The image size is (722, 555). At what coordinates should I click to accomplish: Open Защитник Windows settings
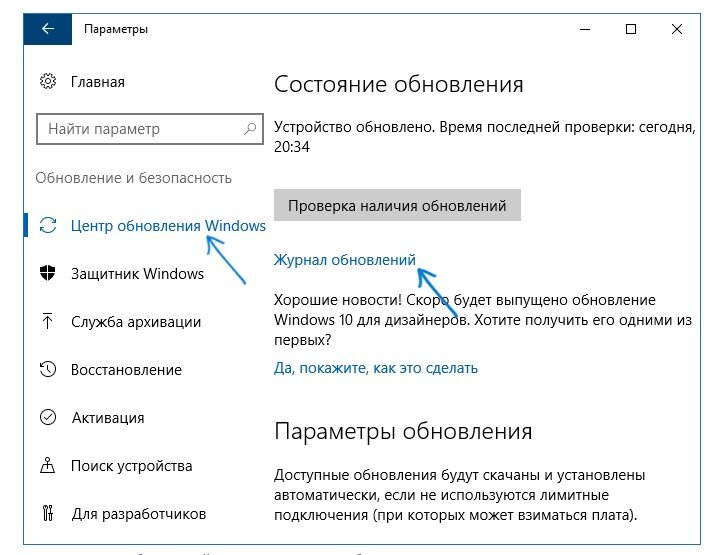137,274
